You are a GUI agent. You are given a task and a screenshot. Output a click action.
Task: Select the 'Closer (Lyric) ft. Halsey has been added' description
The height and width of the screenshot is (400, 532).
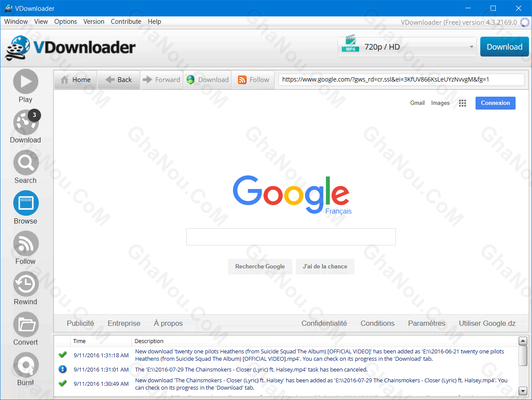[x=321, y=384]
